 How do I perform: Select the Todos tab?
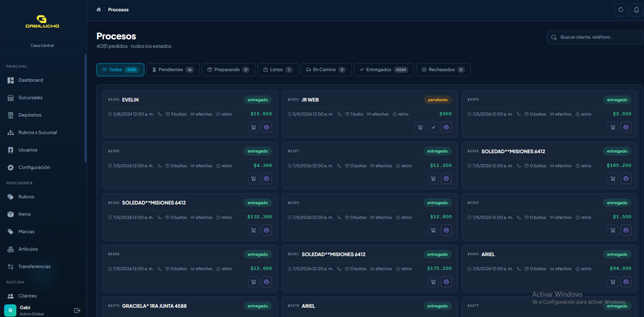point(121,70)
